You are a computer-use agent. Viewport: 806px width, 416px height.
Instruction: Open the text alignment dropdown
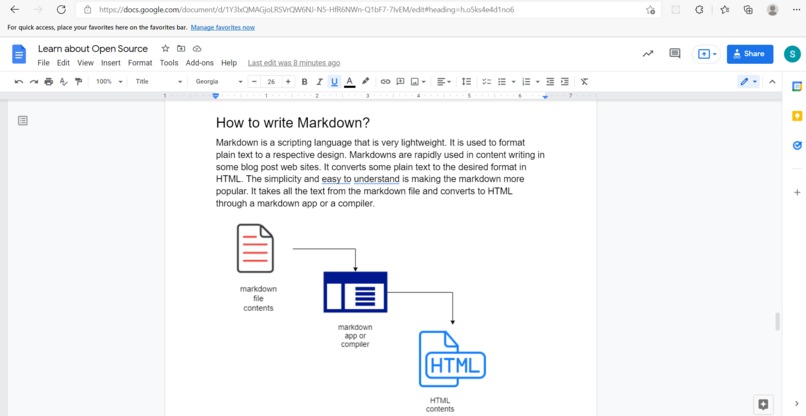pos(444,82)
